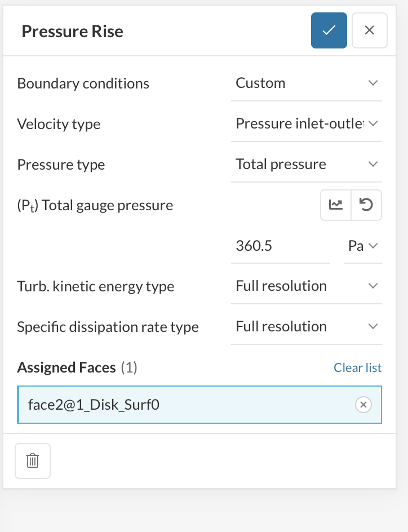Expand the Velocity type Pressure inlet-outlet dropdown
This screenshot has height=532, width=408.
pos(306,124)
